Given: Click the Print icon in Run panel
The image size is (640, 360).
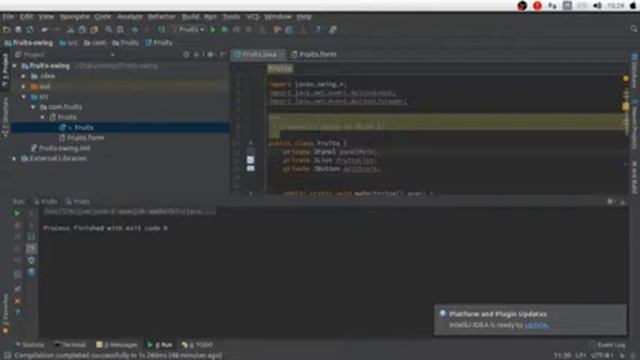Looking at the screenshot, I should click(31, 260).
